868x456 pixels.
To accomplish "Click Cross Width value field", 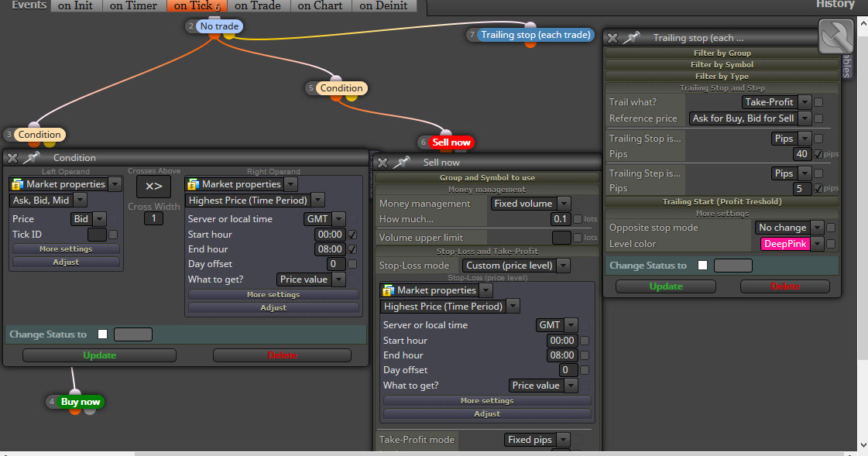I will pos(153,218).
